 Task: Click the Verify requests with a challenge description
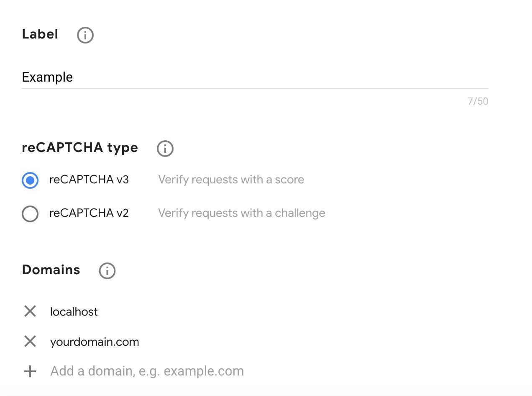click(x=241, y=213)
